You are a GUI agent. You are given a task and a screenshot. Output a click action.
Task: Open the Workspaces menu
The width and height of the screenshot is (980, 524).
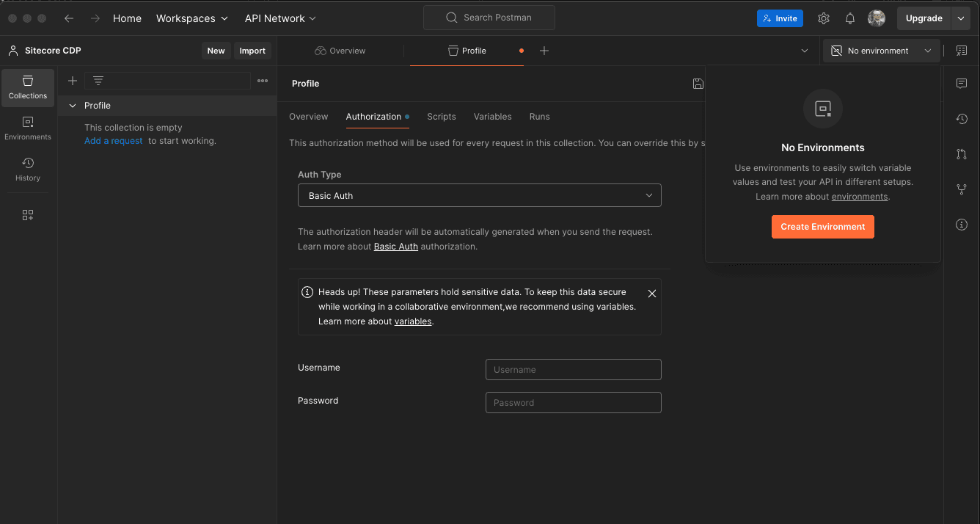tap(191, 18)
